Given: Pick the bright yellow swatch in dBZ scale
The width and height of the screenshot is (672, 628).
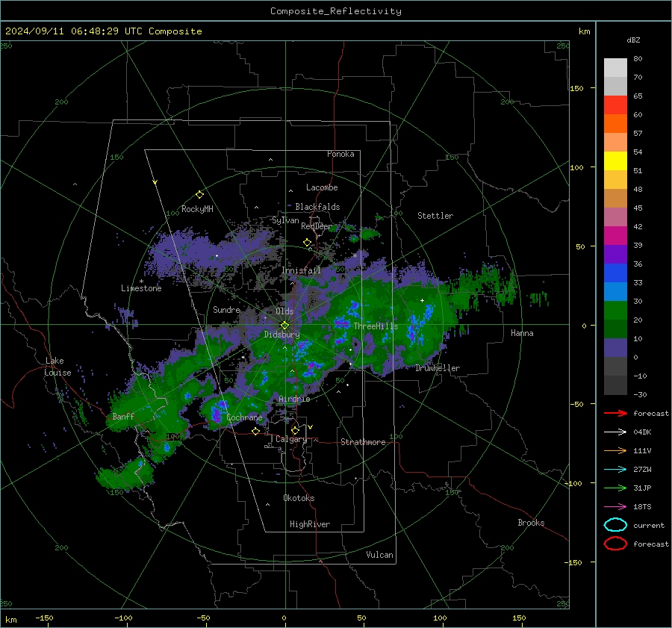Looking at the screenshot, I should point(615,161).
